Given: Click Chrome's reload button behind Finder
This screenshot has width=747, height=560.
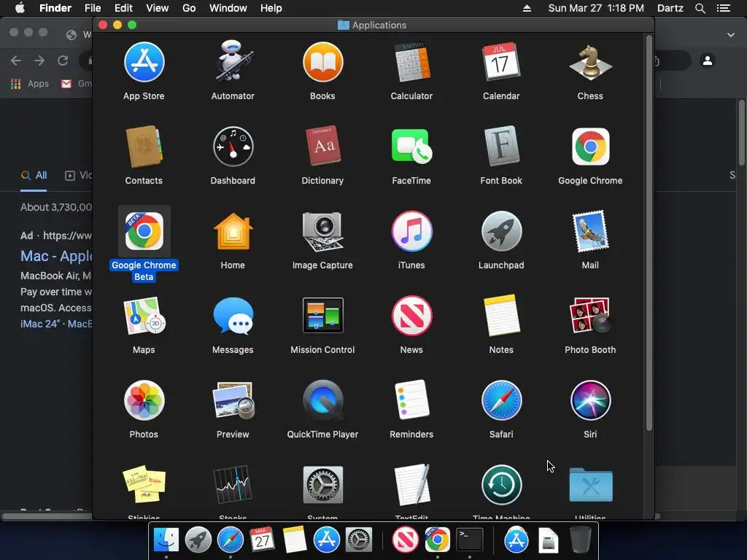Looking at the screenshot, I should click(x=63, y=61).
